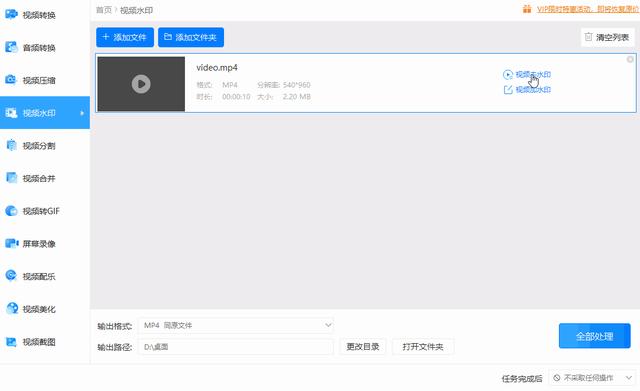Open the 视频美化 sidebar icon

click(12, 309)
